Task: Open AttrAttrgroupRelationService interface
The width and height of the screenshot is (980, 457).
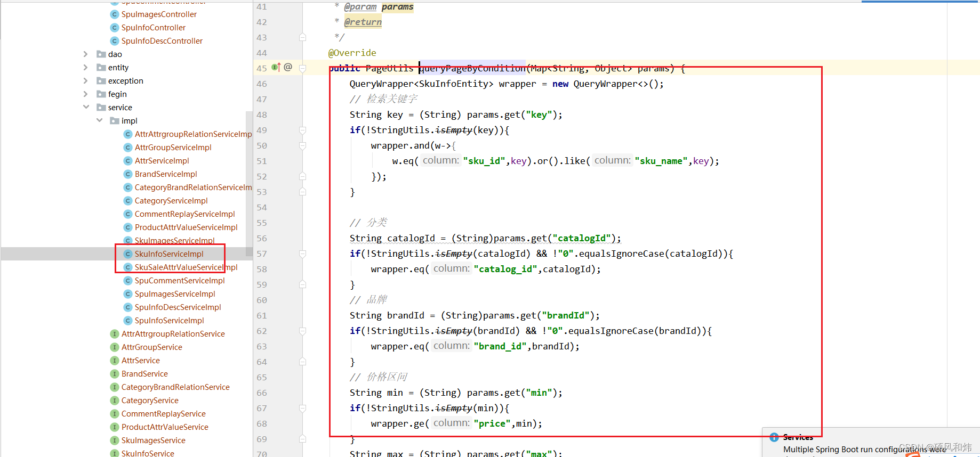Action: (173, 334)
